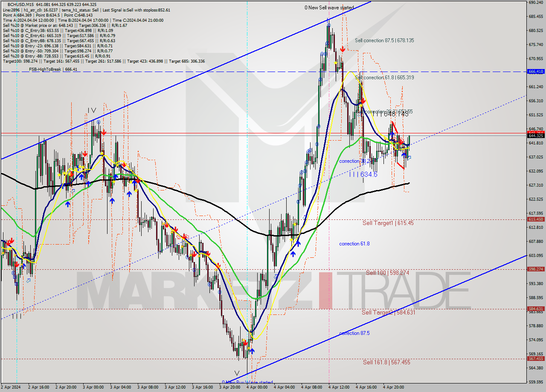Click the 627.310 price axis label
The width and height of the screenshot is (546, 392).
(536, 185)
